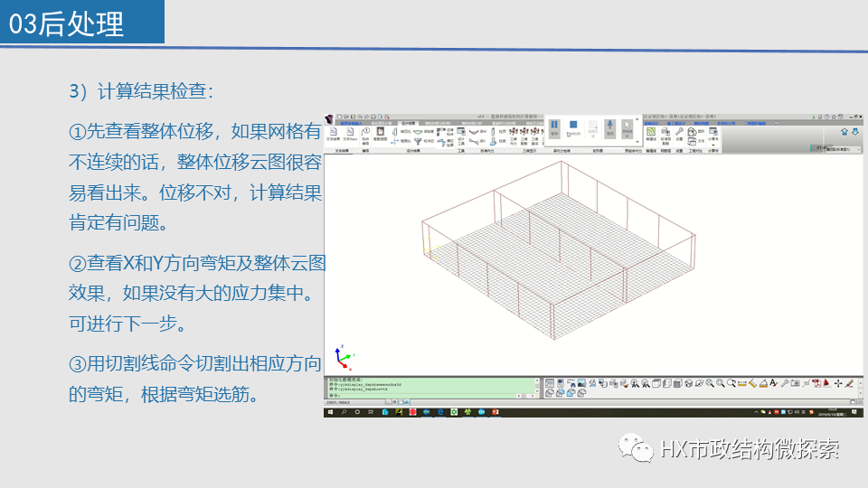Show the 轴压比 result

pos(402,131)
